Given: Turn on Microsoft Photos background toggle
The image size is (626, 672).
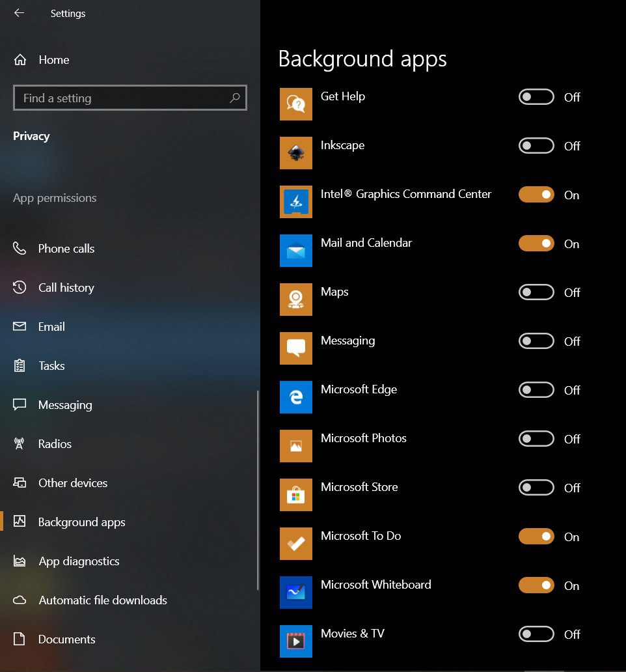Looking at the screenshot, I should point(536,439).
